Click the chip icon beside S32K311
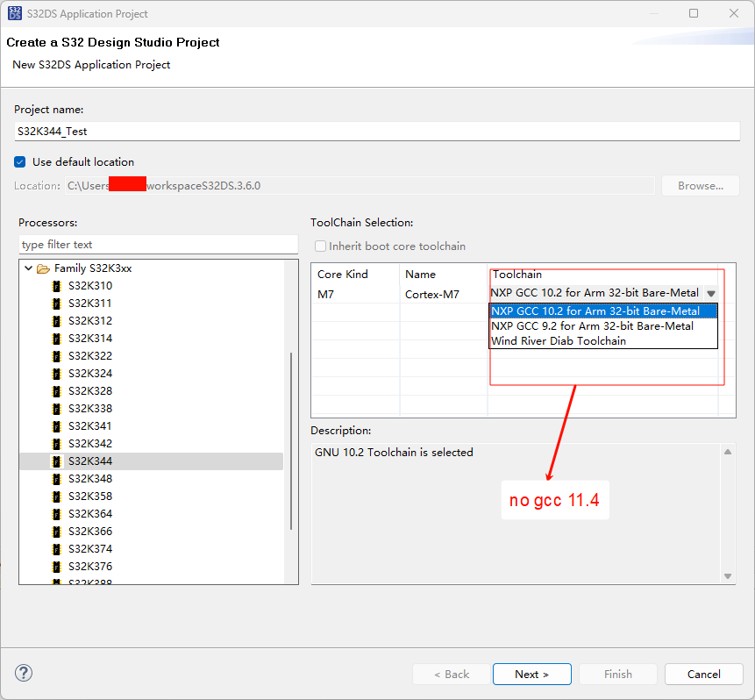This screenshot has width=755, height=700. click(x=57, y=304)
